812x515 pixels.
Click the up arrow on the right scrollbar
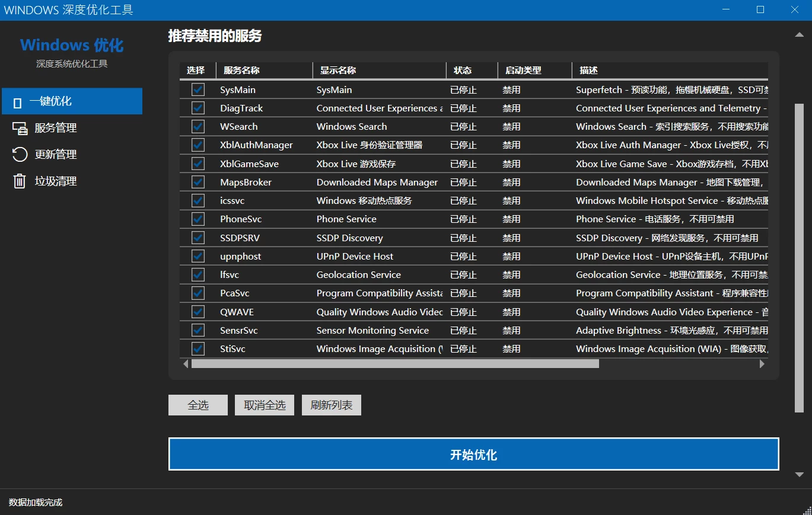coord(799,34)
